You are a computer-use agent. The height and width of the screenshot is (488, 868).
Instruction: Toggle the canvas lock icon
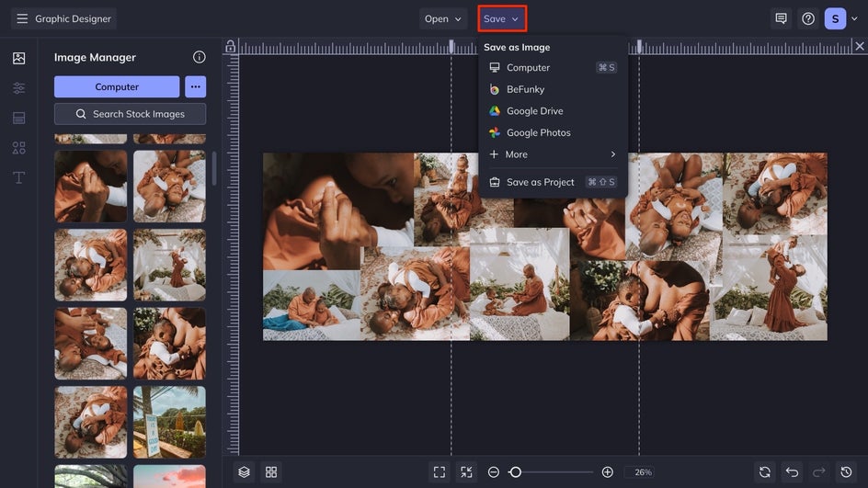pyautogui.click(x=230, y=47)
